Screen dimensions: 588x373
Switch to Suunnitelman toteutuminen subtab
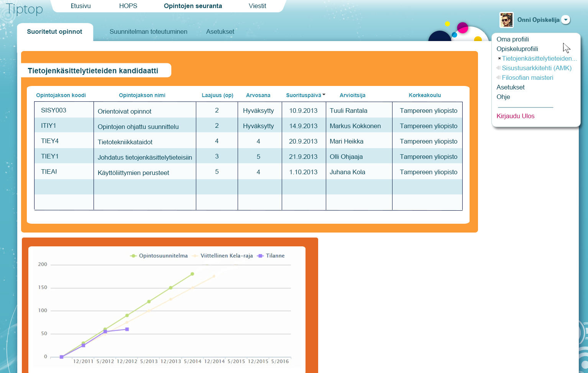click(x=148, y=32)
